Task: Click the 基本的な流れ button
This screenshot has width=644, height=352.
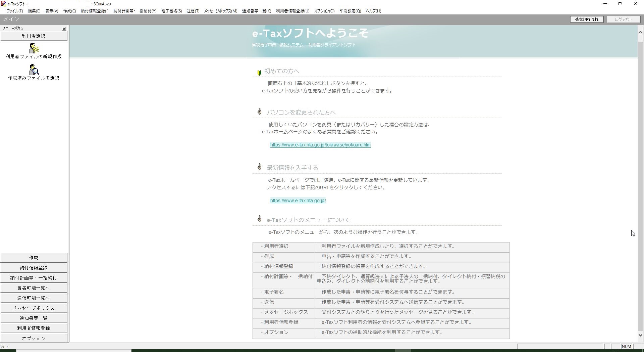Action: pos(586,19)
